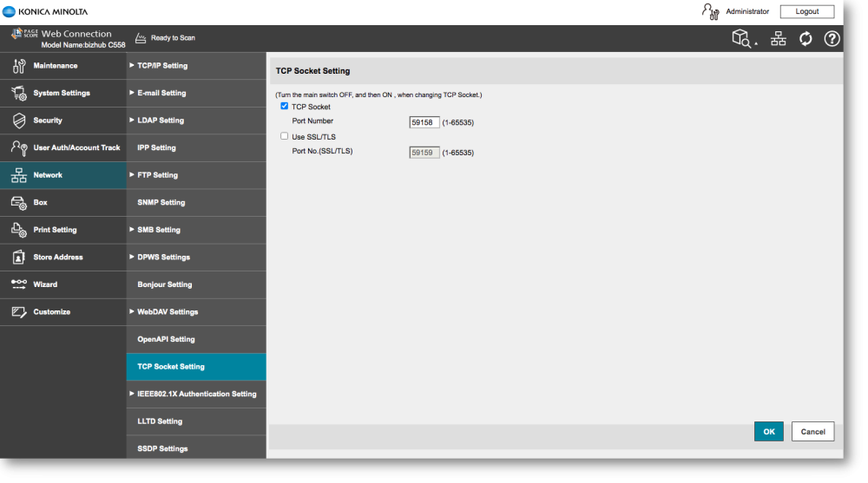Image resolution: width=868 pixels, height=483 pixels.
Task: Click the PageScope Web Connection logo
Action: pos(62,34)
